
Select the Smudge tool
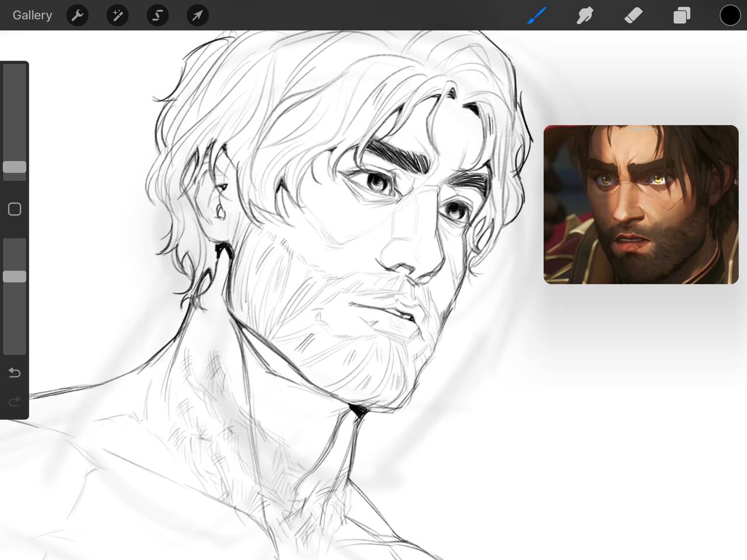point(585,15)
